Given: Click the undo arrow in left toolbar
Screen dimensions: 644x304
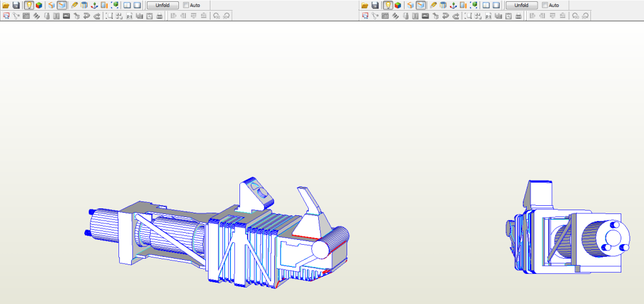Looking at the screenshot, I should click(86, 16).
